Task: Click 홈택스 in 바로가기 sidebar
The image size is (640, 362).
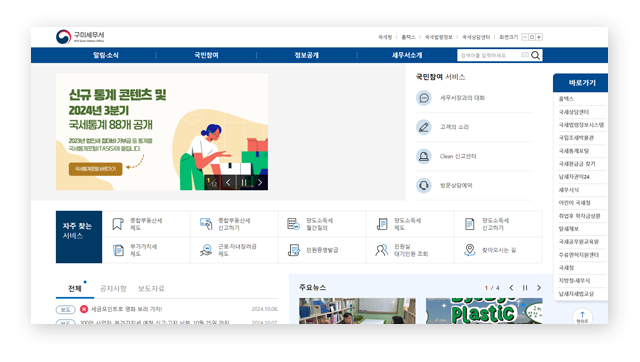Action: (566, 99)
